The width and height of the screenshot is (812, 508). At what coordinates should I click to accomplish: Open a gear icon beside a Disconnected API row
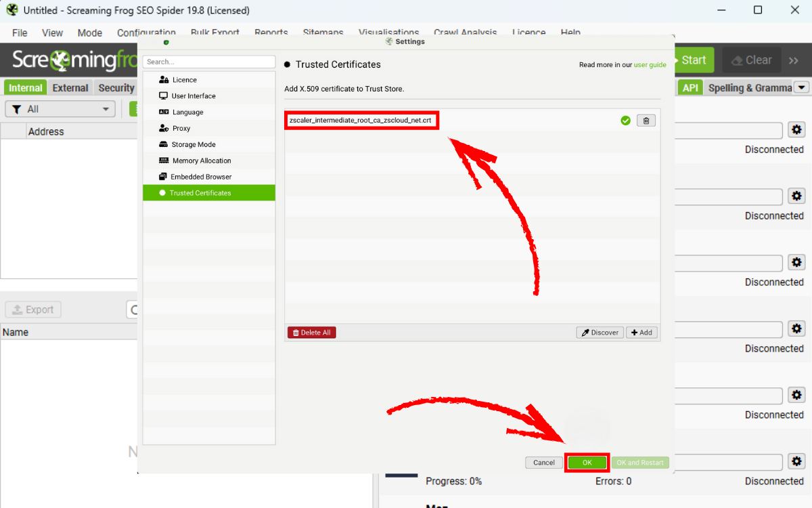[796, 129]
